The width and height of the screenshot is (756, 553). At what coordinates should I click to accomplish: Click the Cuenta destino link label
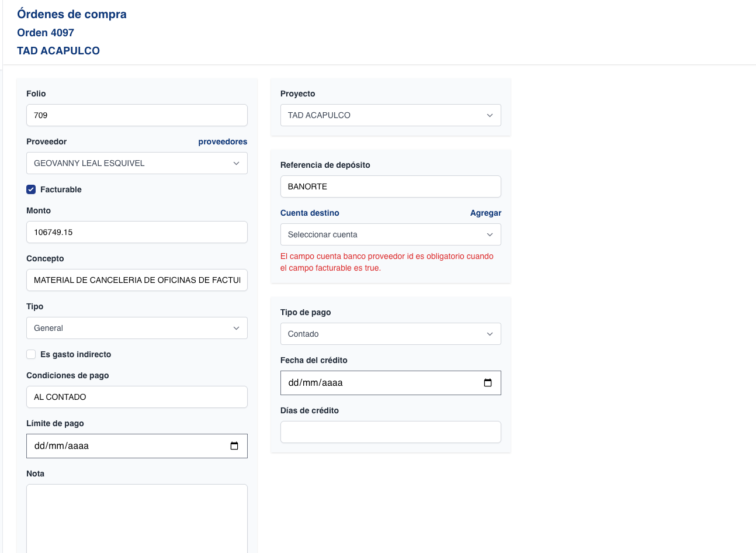click(x=310, y=213)
